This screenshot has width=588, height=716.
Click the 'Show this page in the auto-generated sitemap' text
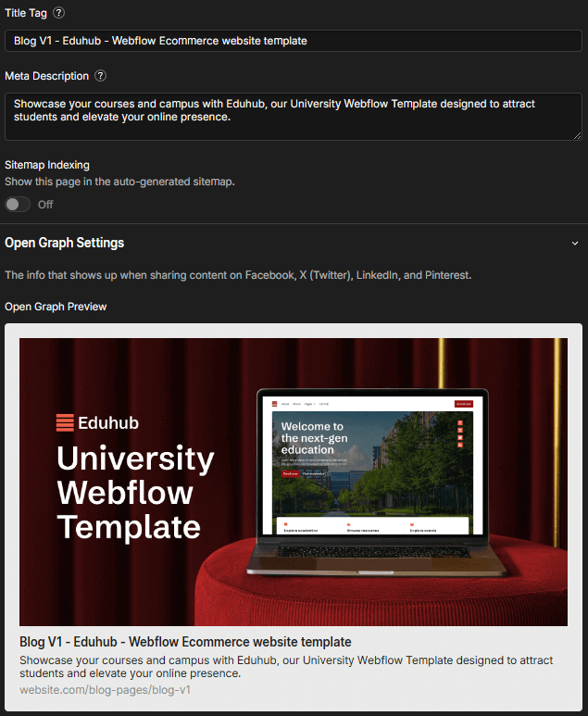119,182
